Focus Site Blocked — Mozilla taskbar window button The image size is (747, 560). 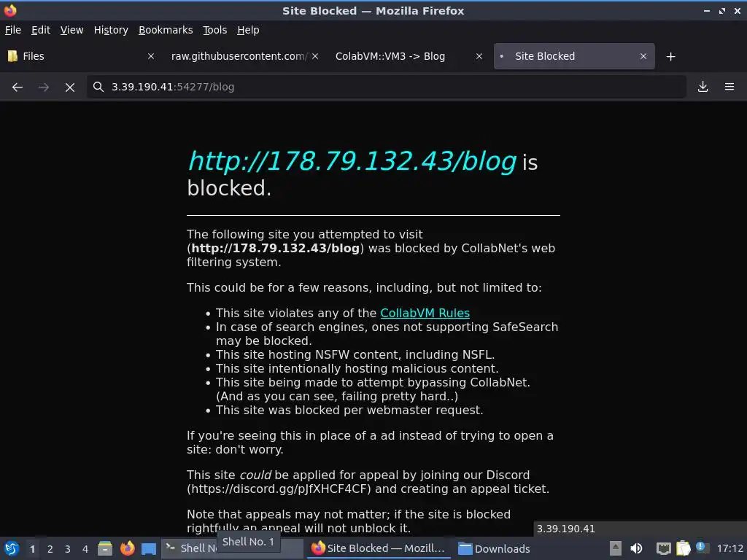(x=379, y=548)
